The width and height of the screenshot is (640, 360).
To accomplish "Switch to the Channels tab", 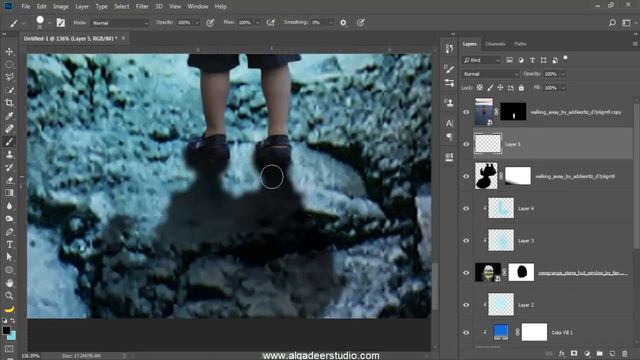I will 496,44.
